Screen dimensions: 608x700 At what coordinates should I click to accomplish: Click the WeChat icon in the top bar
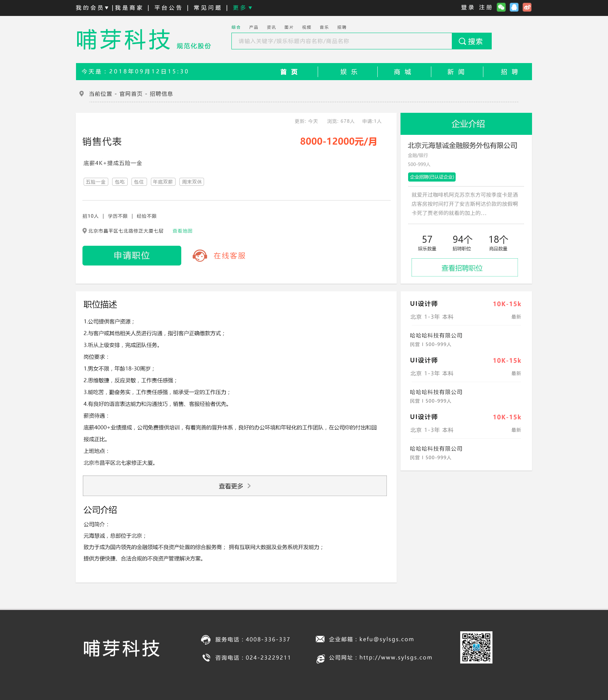pyautogui.click(x=501, y=7)
